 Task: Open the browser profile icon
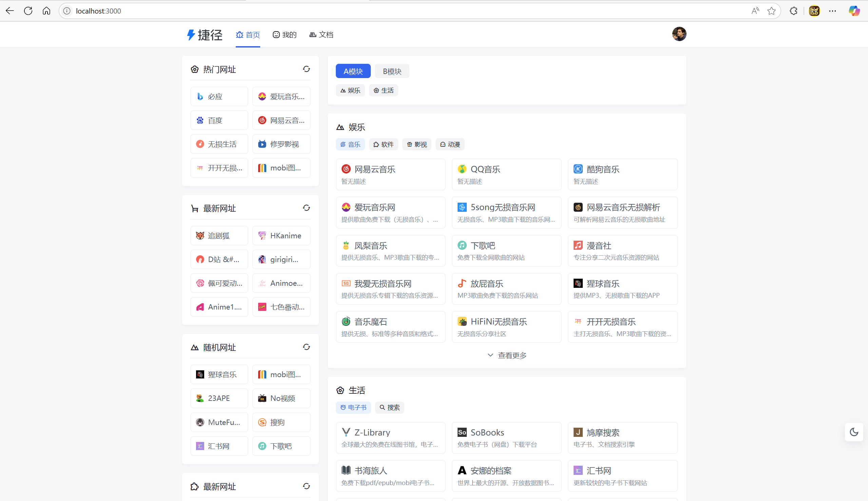point(814,11)
